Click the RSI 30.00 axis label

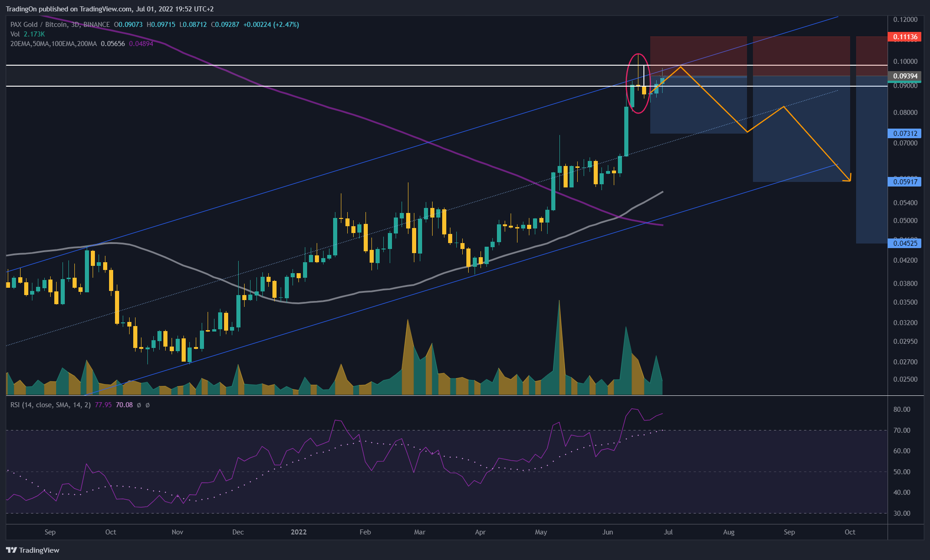pos(902,513)
